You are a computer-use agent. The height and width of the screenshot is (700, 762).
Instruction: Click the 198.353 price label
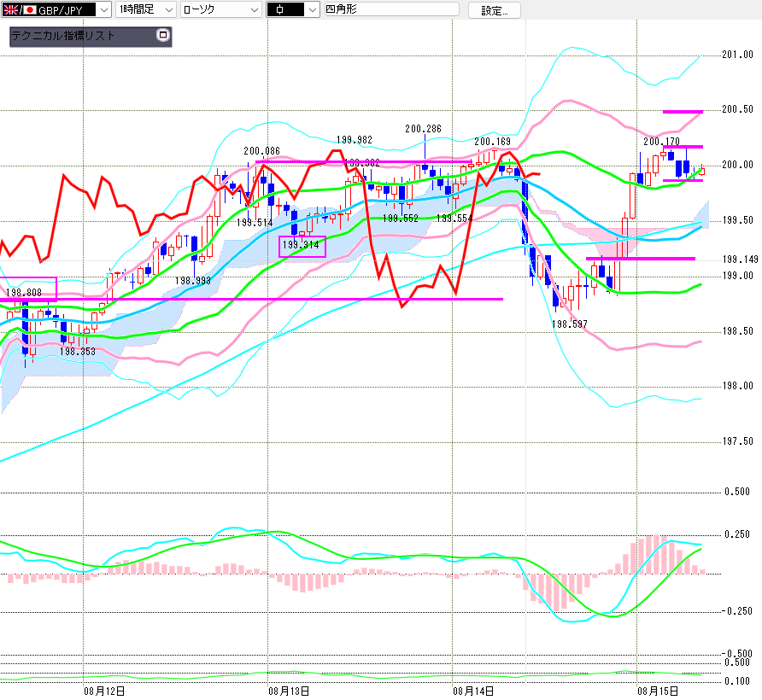[78, 351]
